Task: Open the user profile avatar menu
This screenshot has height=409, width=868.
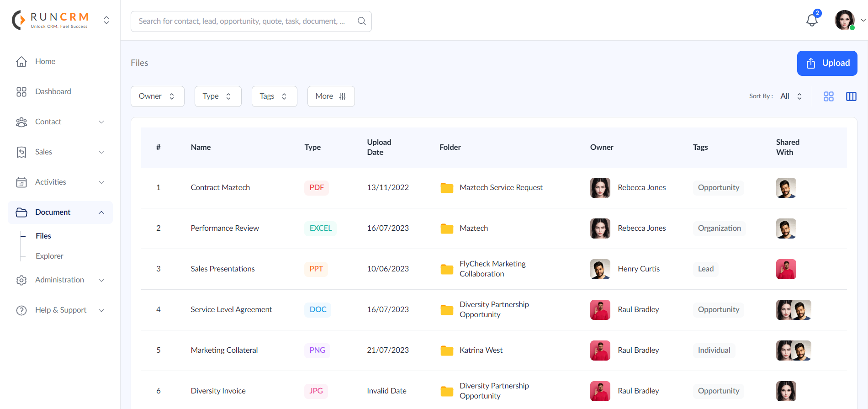Action: point(844,20)
